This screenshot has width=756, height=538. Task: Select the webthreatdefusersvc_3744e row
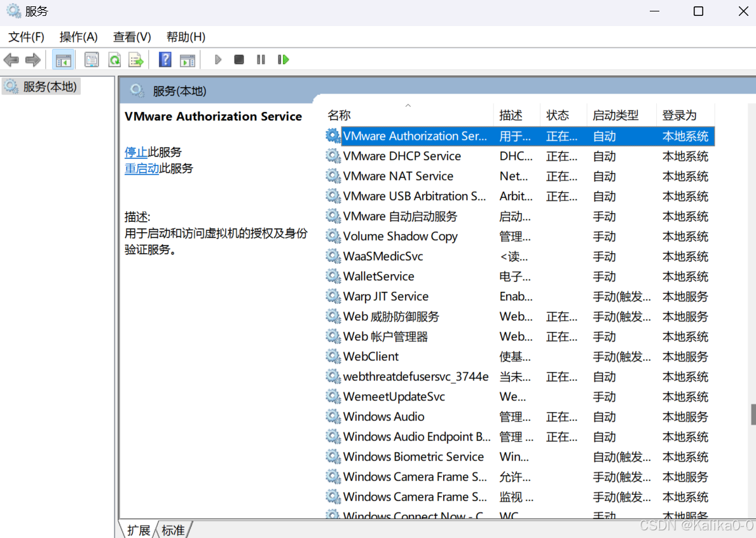click(519, 376)
